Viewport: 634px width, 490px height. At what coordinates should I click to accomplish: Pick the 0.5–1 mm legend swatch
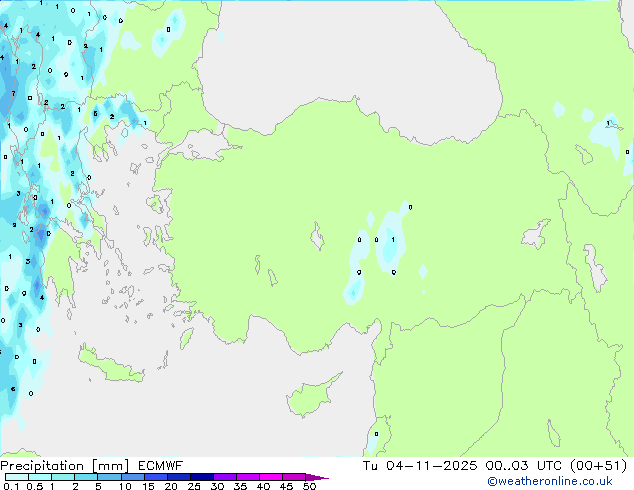click(x=40, y=477)
